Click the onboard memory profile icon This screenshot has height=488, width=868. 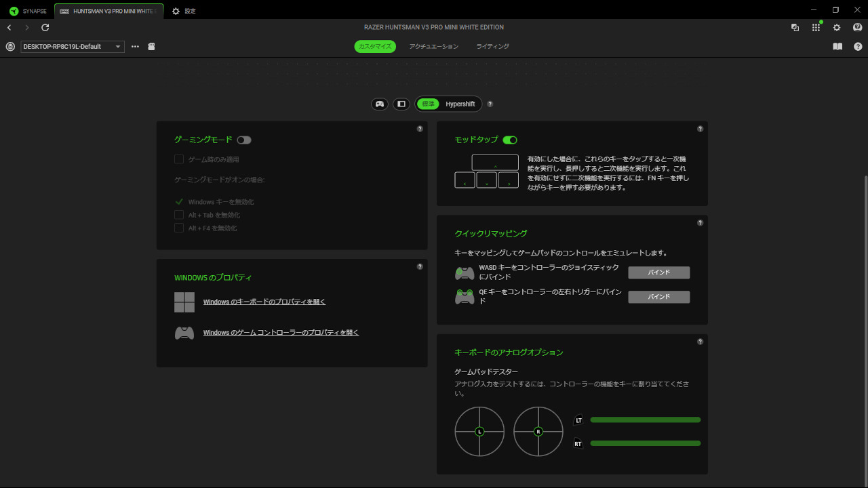click(x=152, y=47)
